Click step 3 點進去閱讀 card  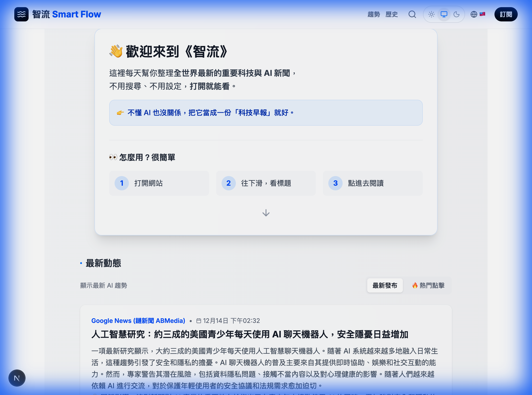373,183
